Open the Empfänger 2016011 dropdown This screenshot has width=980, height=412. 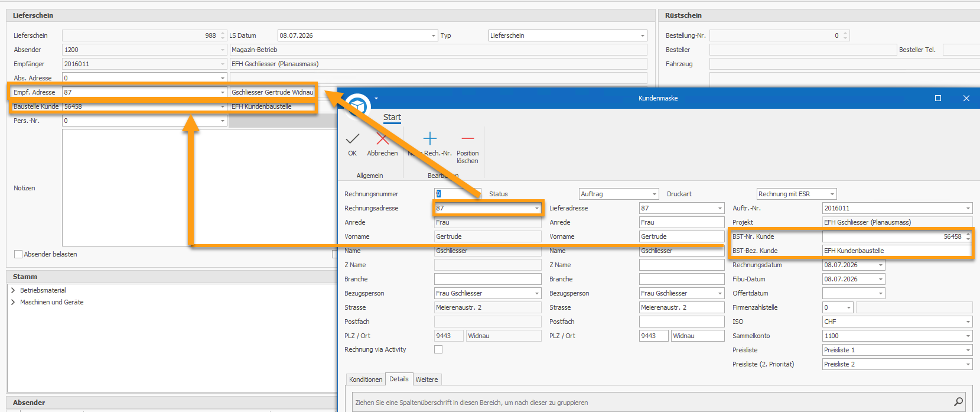223,64
